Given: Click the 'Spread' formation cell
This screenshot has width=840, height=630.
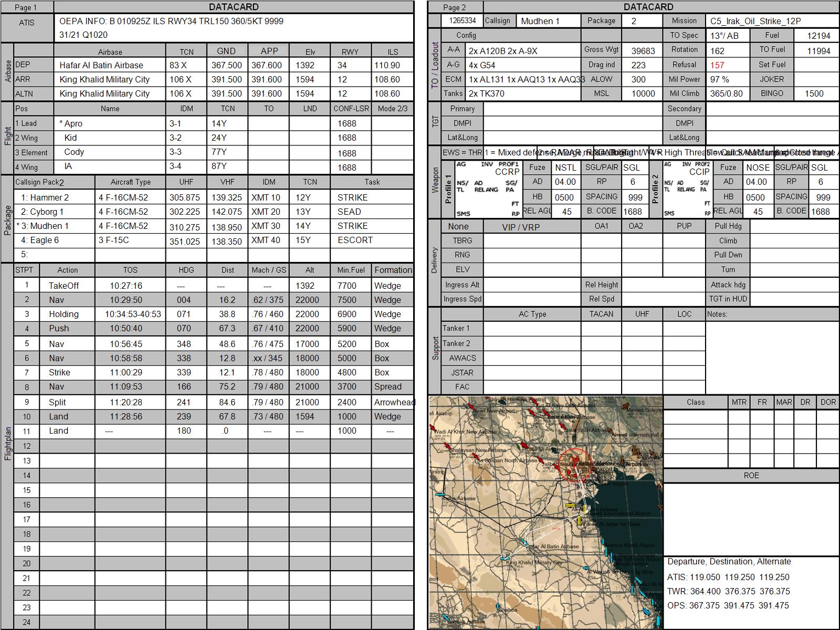Looking at the screenshot, I should pos(388,386).
